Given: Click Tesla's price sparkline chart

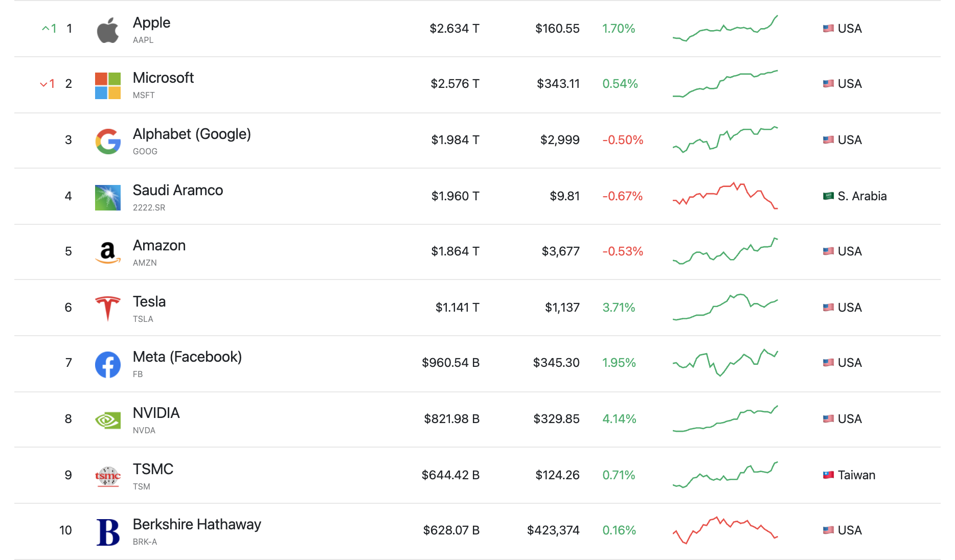Looking at the screenshot, I should tap(725, 307).
